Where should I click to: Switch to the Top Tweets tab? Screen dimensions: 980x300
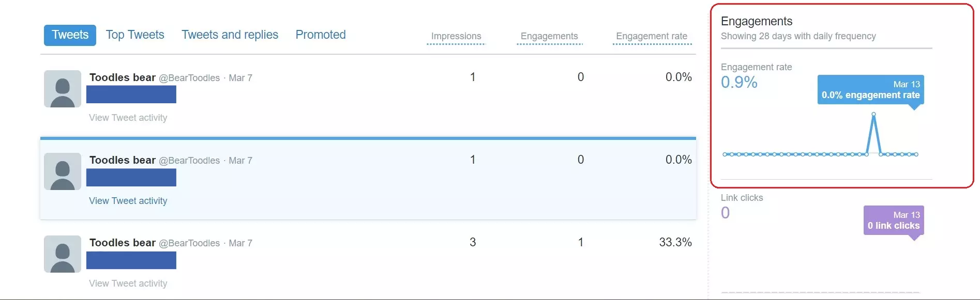tap(135, 35)
